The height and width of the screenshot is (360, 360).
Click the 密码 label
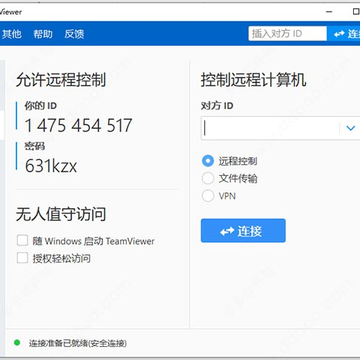[35, 146]
